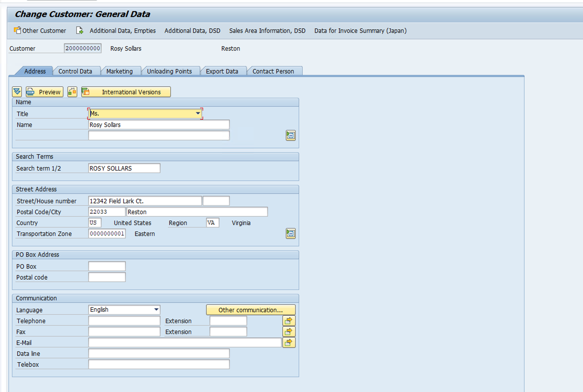Click the Telebox input field

coord(159,364)
